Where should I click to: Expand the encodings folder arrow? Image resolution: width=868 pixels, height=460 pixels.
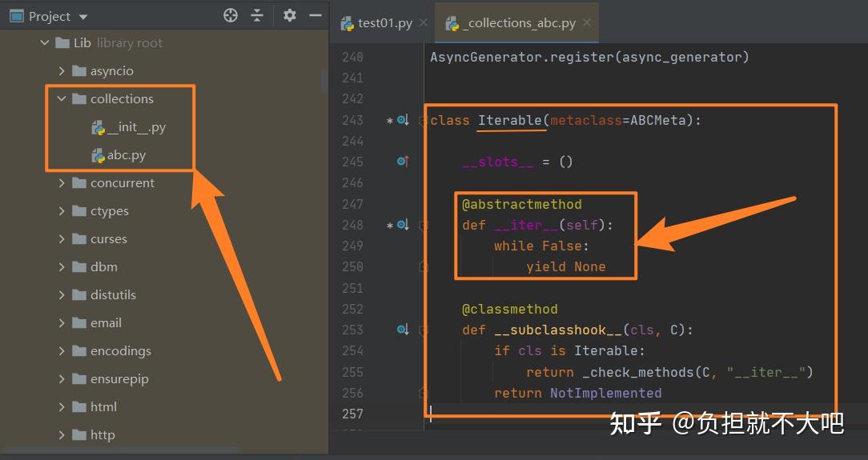(x=62, y=350)
